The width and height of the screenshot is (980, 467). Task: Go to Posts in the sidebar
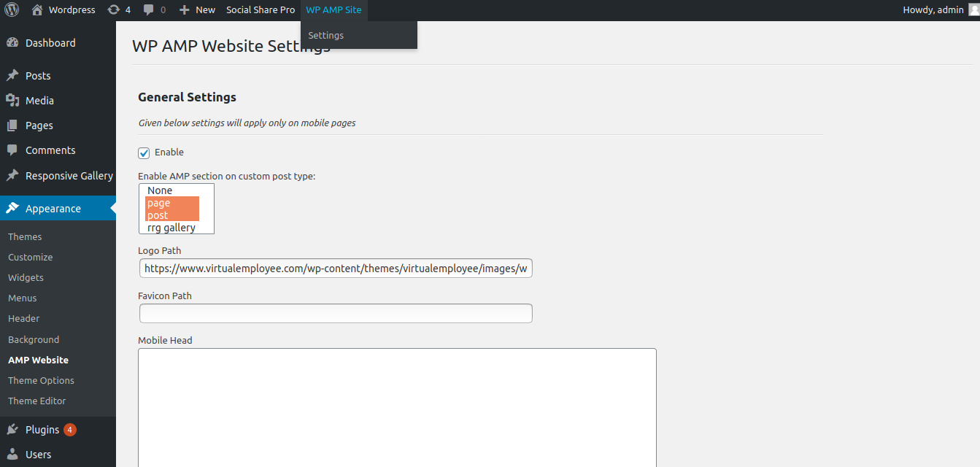coord(38,76)
